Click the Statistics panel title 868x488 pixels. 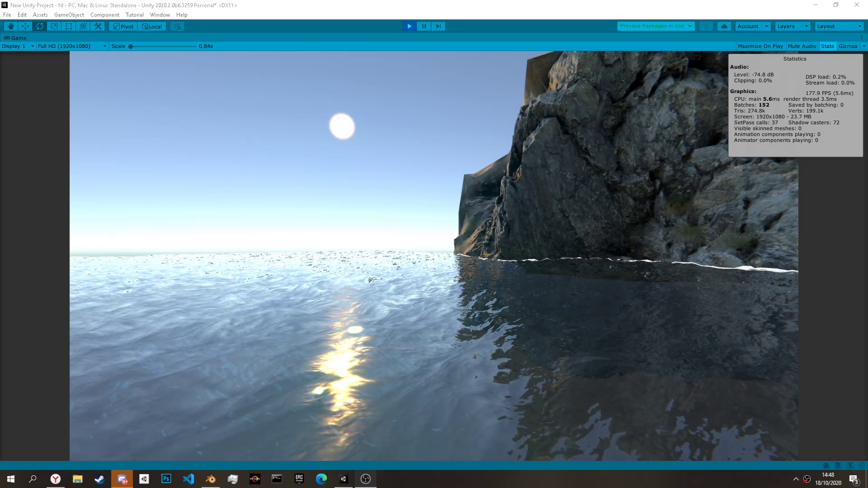coord(795,59)
